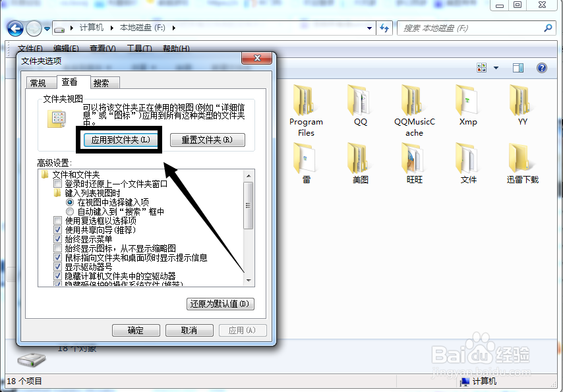Select the 旺旺 folder

[415, 163]
